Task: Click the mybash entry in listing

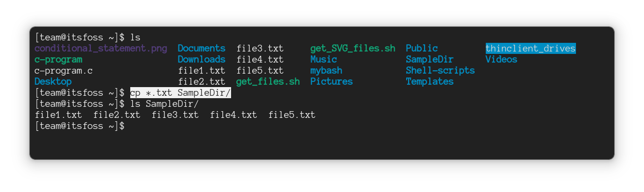Action: [x=326, y=71]
